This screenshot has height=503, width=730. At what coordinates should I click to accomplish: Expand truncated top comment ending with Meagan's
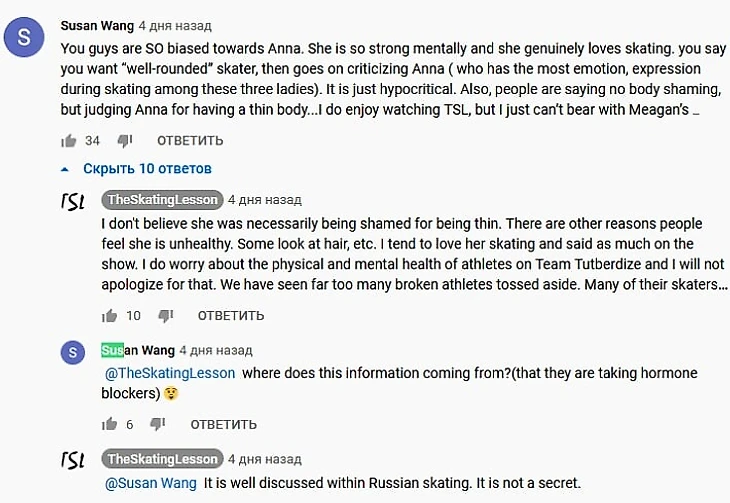coord(696,111)
